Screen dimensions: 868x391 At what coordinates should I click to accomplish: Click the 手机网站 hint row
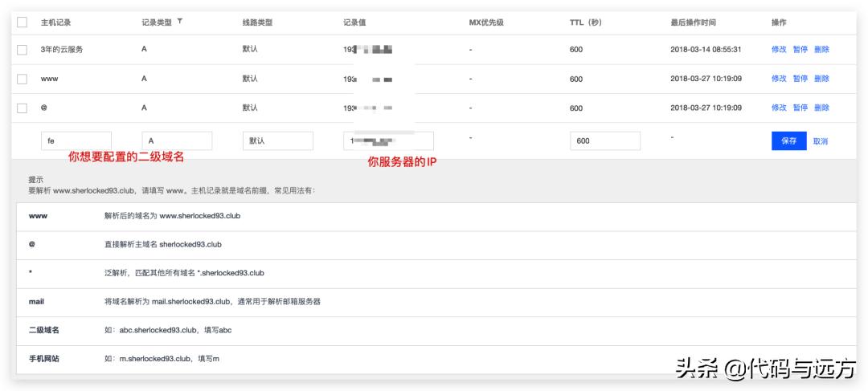436,360
